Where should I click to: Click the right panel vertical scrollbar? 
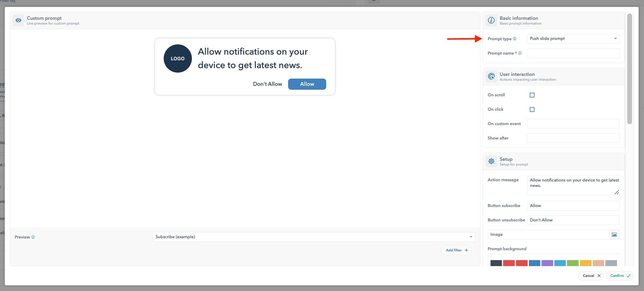pyautogui.click(x=630, y=69)
